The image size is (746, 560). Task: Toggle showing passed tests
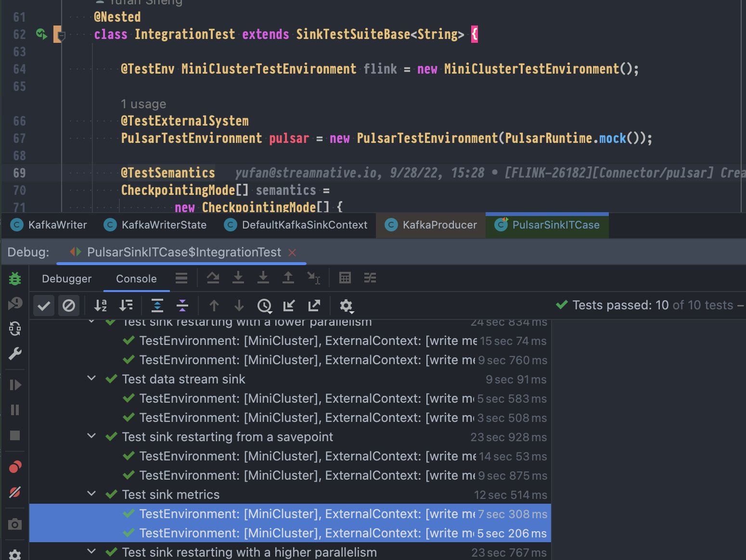click(x=43, y=305)
